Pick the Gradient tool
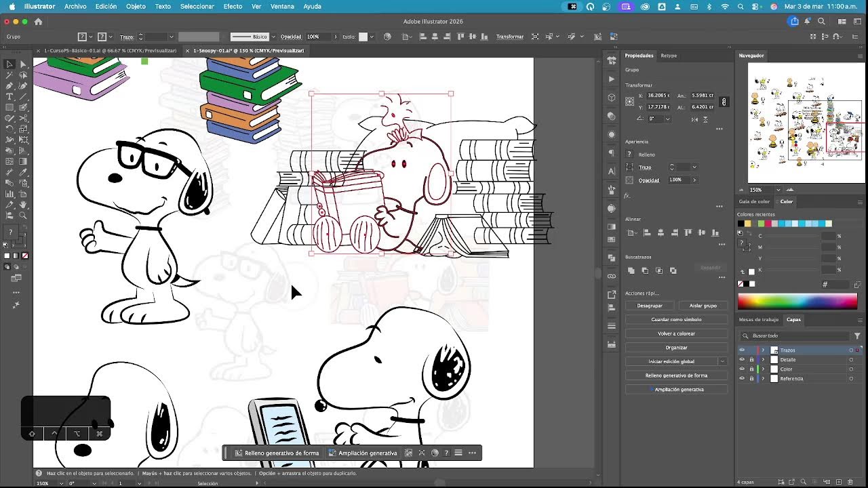The height and width of the screenshot is (488, 868). coord(23,161)
